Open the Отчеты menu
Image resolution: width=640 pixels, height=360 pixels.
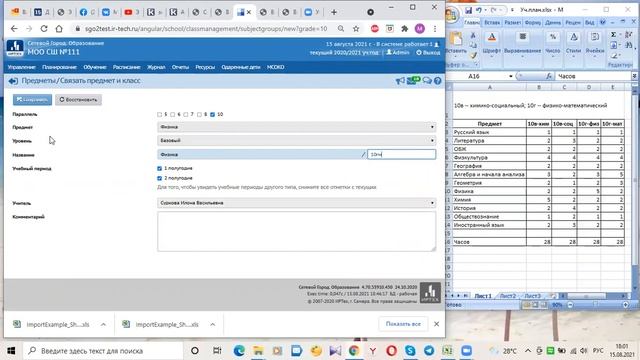180,67
